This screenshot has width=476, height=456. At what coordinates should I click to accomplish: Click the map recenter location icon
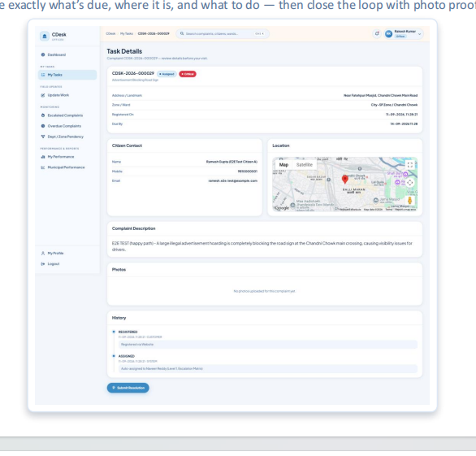pos(410,183)
